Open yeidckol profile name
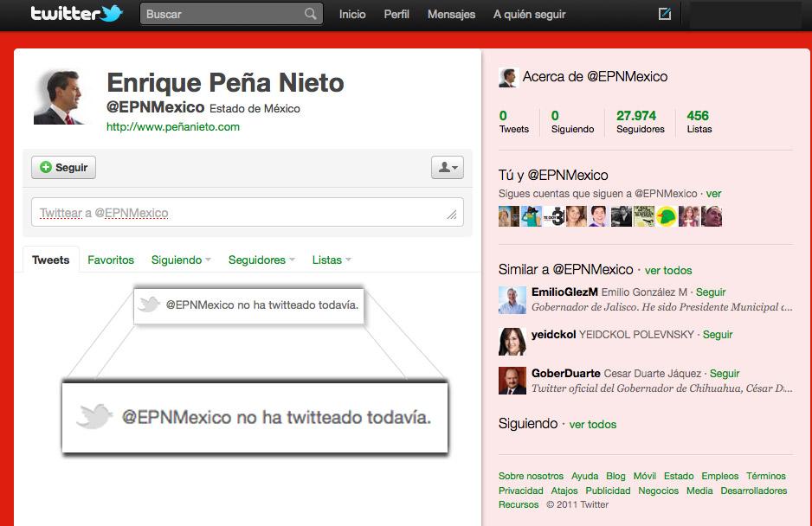 [x=553, y=335]
